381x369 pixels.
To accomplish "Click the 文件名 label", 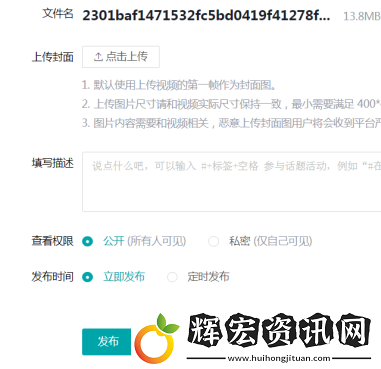I will (x=58, y=14).
